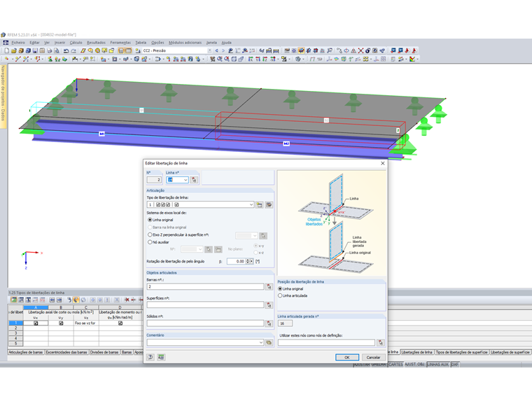
Task: Open Ficheiro menu
Action: 18,43
